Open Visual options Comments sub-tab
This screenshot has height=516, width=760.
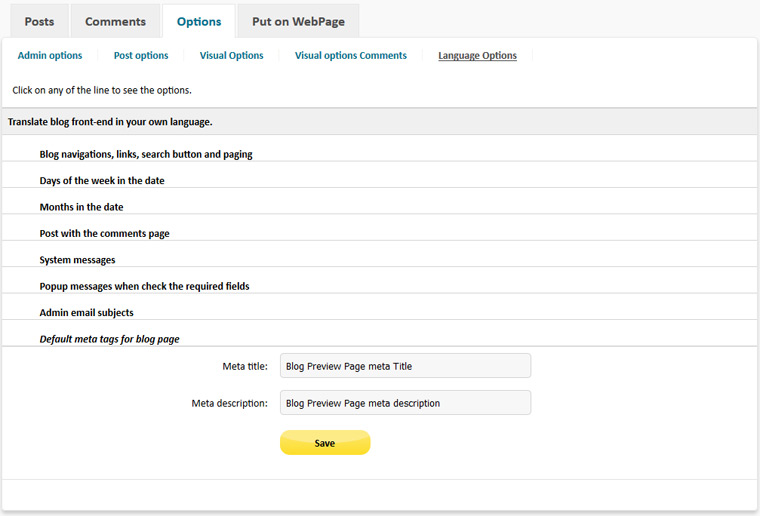[351, 55]
